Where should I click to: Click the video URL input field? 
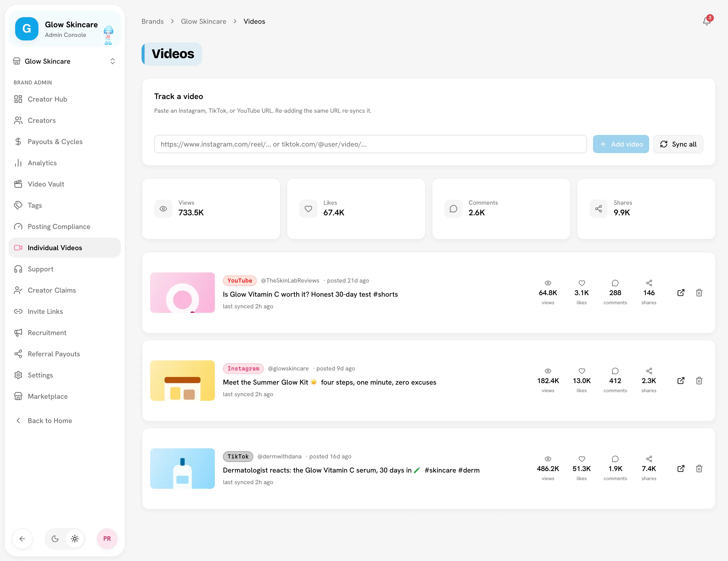(x=370, y=144)
